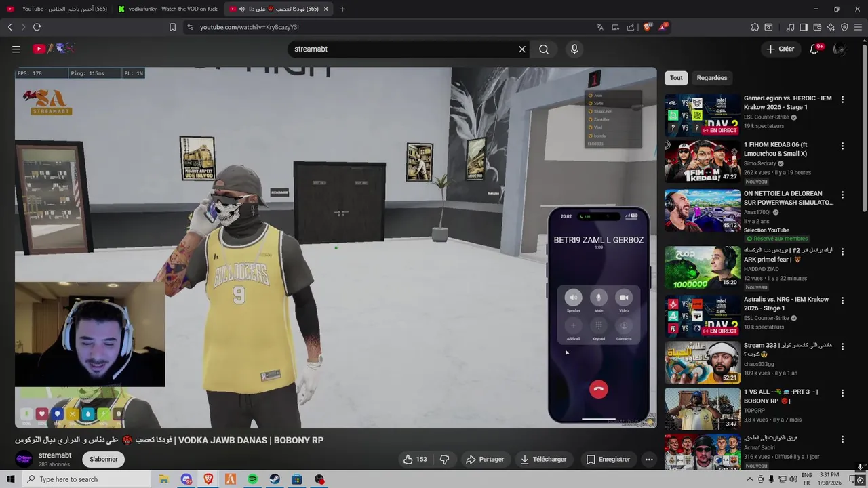Click the Enregistrer save button
Screen dimensions: 868x488
coord(608,459)
